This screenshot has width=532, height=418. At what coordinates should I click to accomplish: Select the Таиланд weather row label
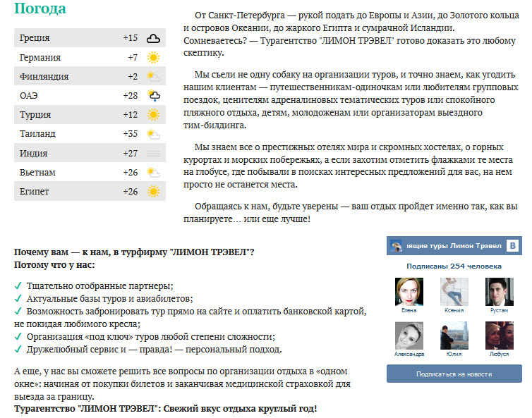37,134
